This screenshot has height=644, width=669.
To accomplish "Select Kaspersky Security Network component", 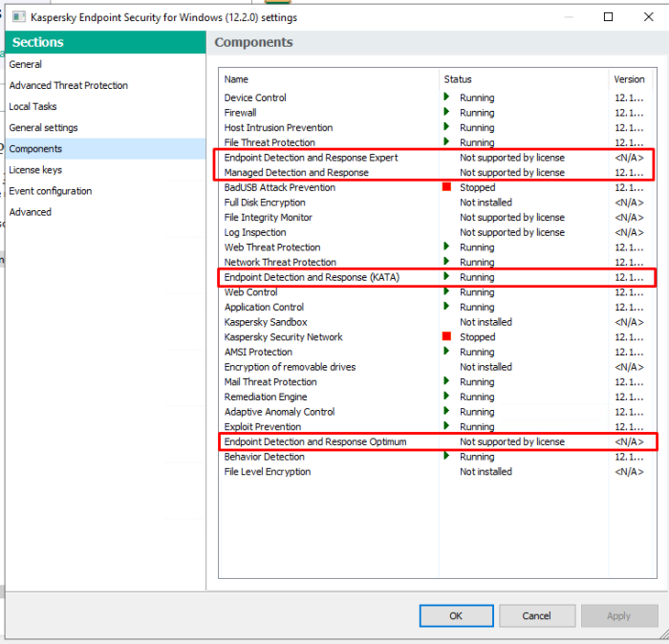I will tap(283, 337).
